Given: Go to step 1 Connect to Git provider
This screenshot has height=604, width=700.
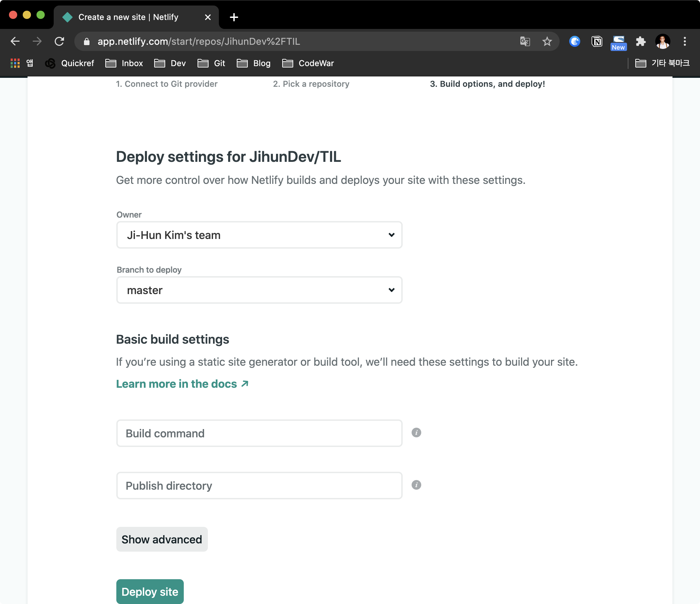Looking at the screenshot, I should pyautogui.click(x=167, y=84).
